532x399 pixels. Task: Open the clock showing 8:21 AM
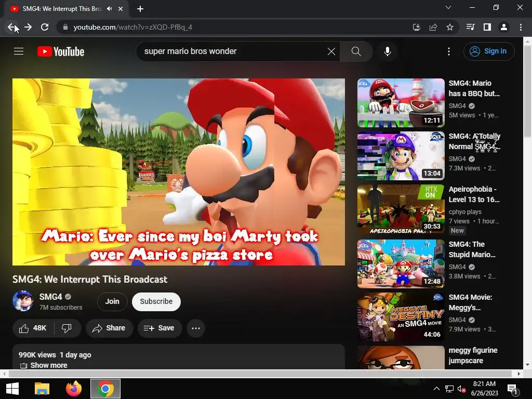(484, 389)
